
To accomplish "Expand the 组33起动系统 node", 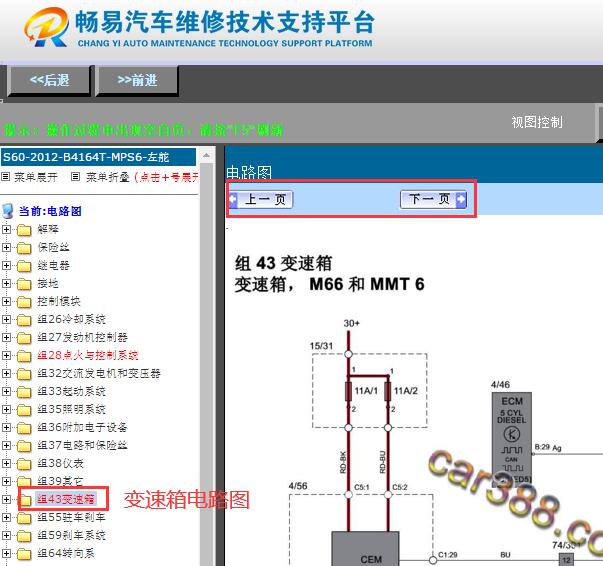I will coord(6,391).
